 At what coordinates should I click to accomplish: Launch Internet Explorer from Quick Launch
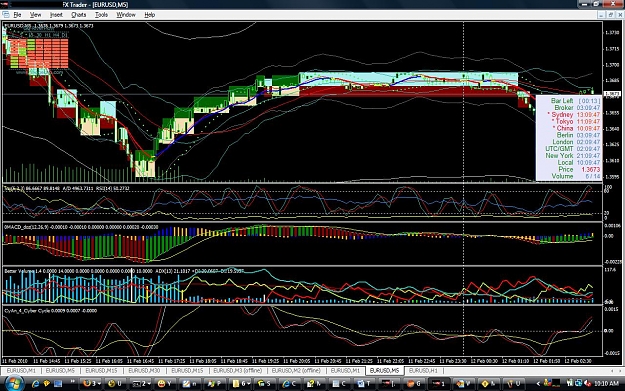[35, 383]
